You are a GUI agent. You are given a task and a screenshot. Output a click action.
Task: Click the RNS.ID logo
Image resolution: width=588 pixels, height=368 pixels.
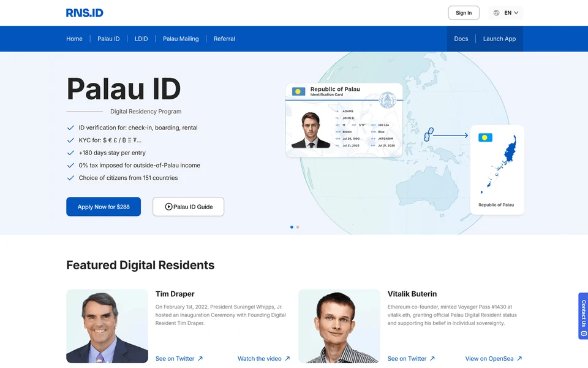[85, 13]
